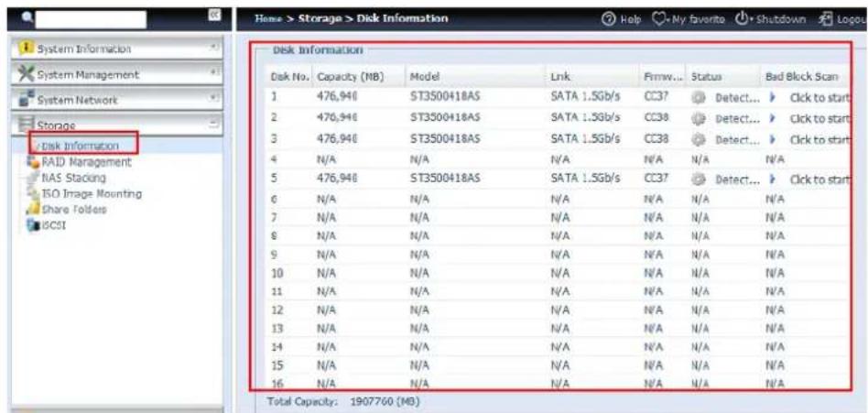The image size is (868, 413).
Task: Click the search magnifier icon
Action: click(26, 19)
